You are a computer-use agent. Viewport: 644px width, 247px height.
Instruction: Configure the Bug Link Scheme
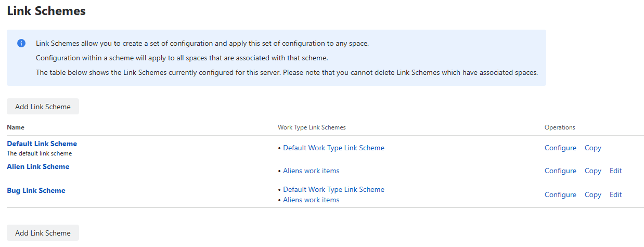560,194
